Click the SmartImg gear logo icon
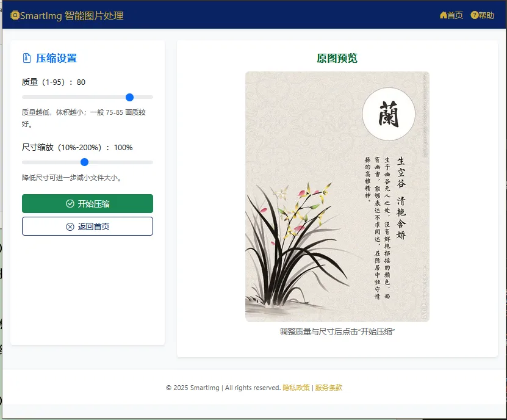This screenshot has height=420, width=507. click(x=15, y=15)
